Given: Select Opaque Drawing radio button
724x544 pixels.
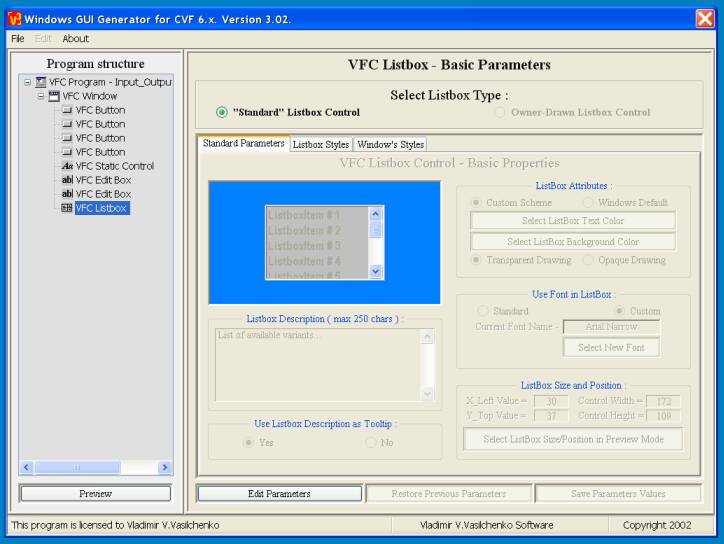Looking at the screenshot, I should (x=588, y=260).
